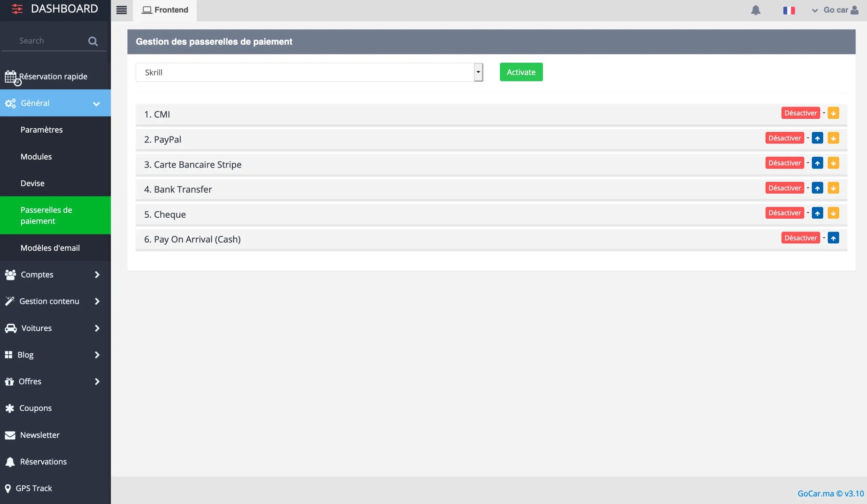867x504 pixels.
Task: Move Carte Bancaire Stripe up
Action: click(x=818, y=163)
